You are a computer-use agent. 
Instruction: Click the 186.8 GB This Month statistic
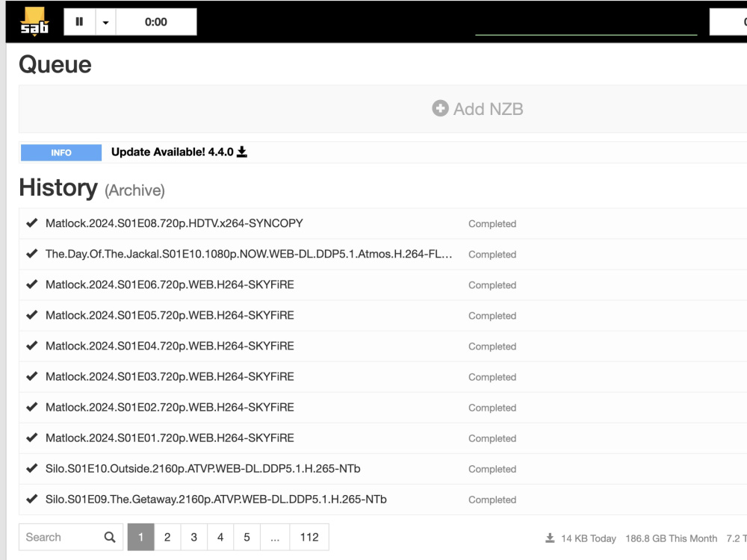coord(672,538)
